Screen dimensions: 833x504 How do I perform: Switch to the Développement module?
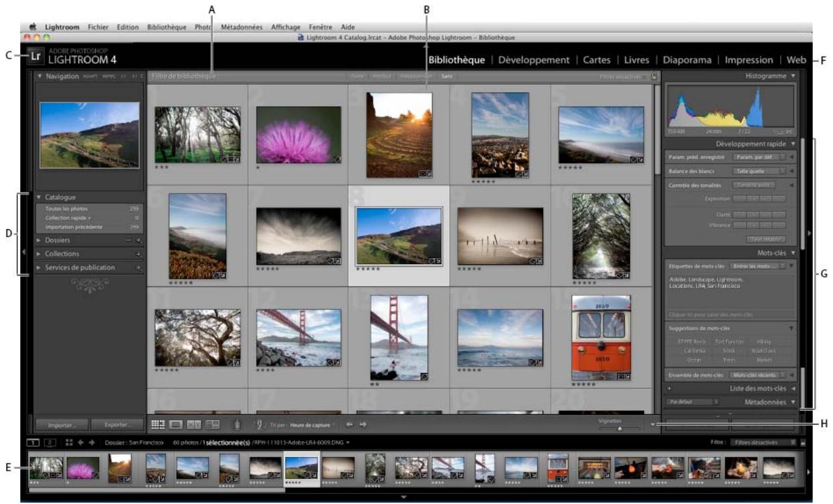pos(534,59)
